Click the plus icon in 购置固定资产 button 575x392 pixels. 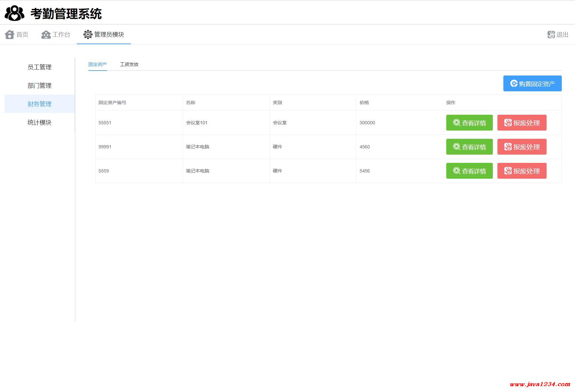coord(514,83)
